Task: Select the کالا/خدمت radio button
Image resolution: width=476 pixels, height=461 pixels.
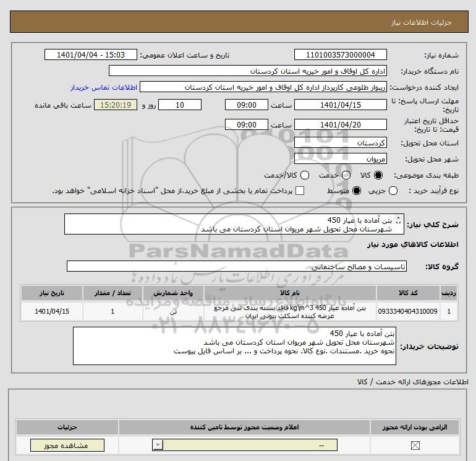Action: pos(305,175)
